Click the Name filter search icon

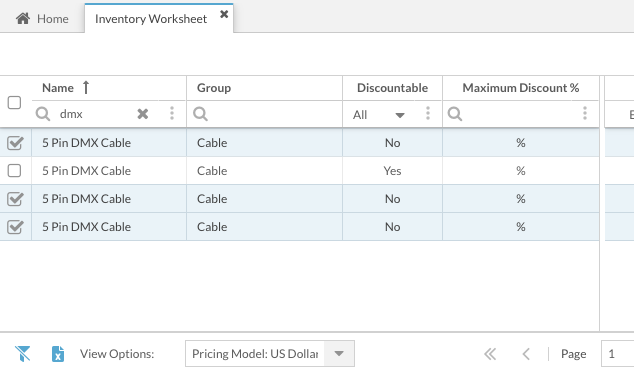[x=43, y=114]
